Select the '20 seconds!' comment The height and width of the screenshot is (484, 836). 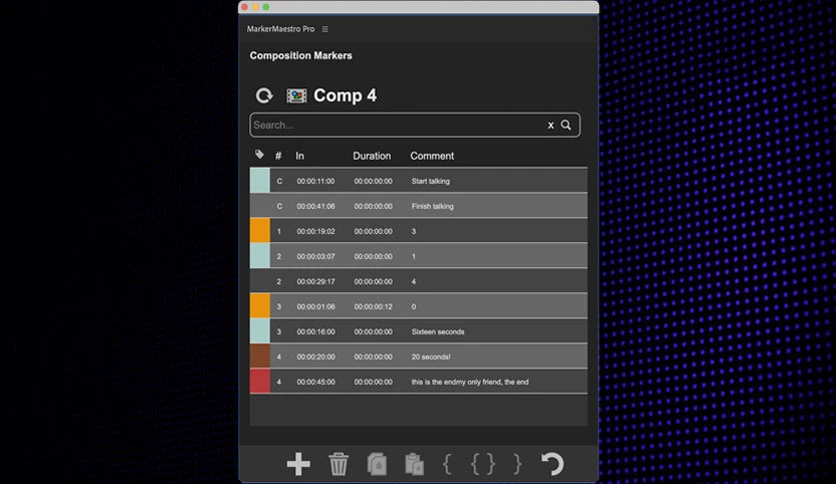(431, 357)
